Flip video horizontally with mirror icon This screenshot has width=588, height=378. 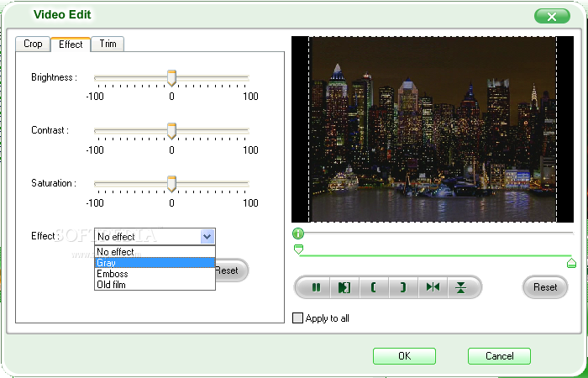coord(433,287)
